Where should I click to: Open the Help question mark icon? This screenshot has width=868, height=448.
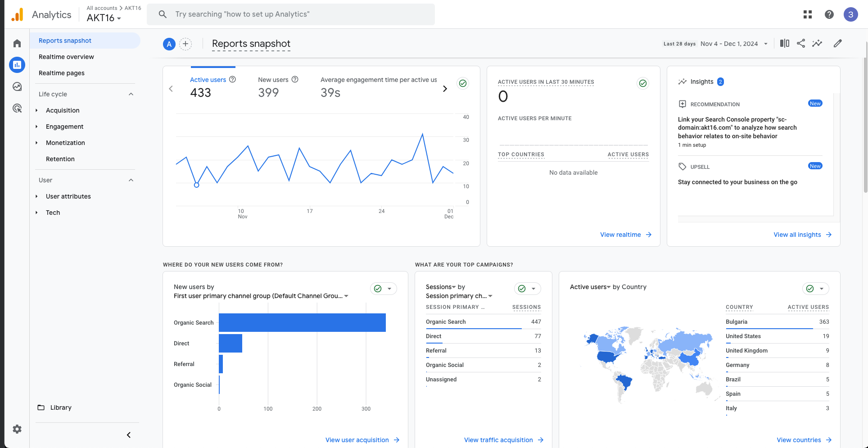(x=829, y=14)
